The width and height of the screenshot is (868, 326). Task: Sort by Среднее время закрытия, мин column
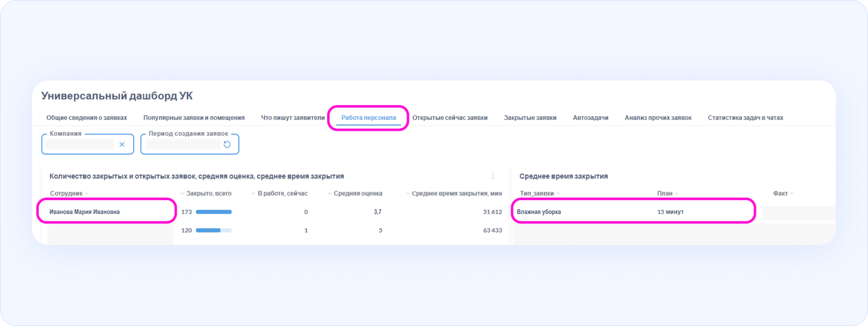click(456, 194)
